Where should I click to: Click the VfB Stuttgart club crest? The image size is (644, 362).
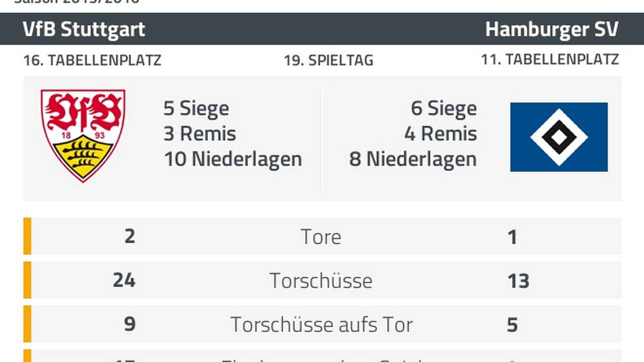click(x=83, y=135)
